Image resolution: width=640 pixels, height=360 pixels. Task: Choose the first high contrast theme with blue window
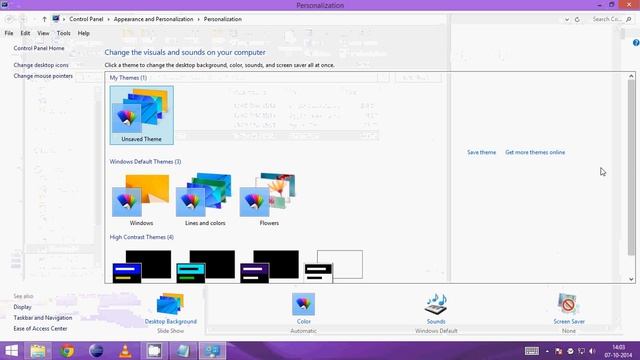[142, 266]
